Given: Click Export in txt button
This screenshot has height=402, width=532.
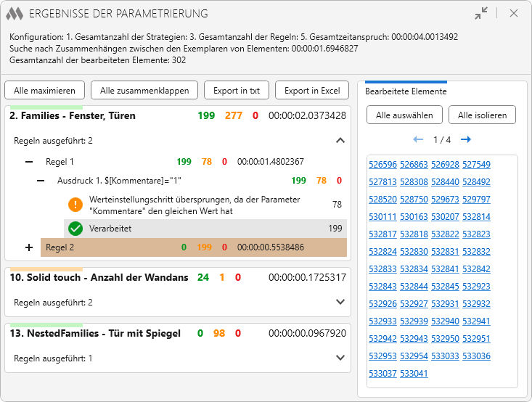Looking at the screenshot, I should tap(237, 91).
